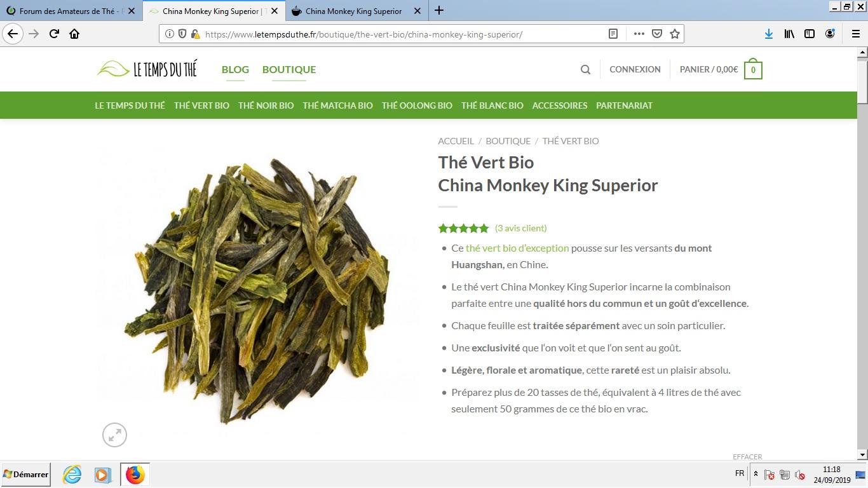
Task: Go to the Firefox home page icon
Action: click(x=74, y=34)
